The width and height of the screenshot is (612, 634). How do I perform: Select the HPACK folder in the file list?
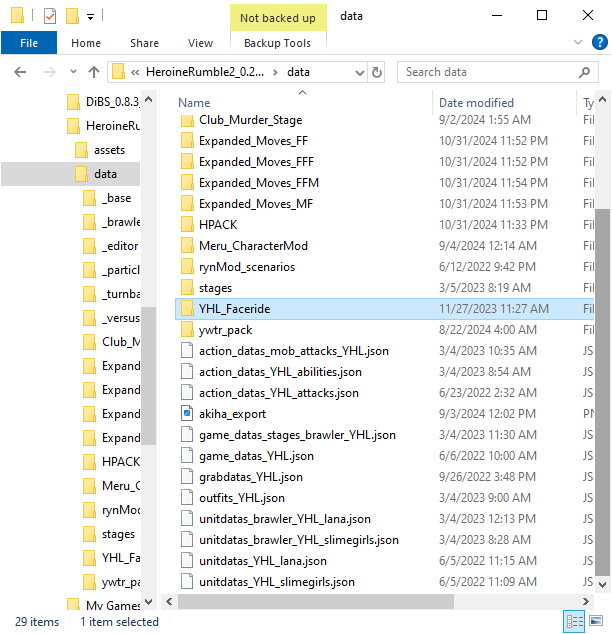point(218,225)
